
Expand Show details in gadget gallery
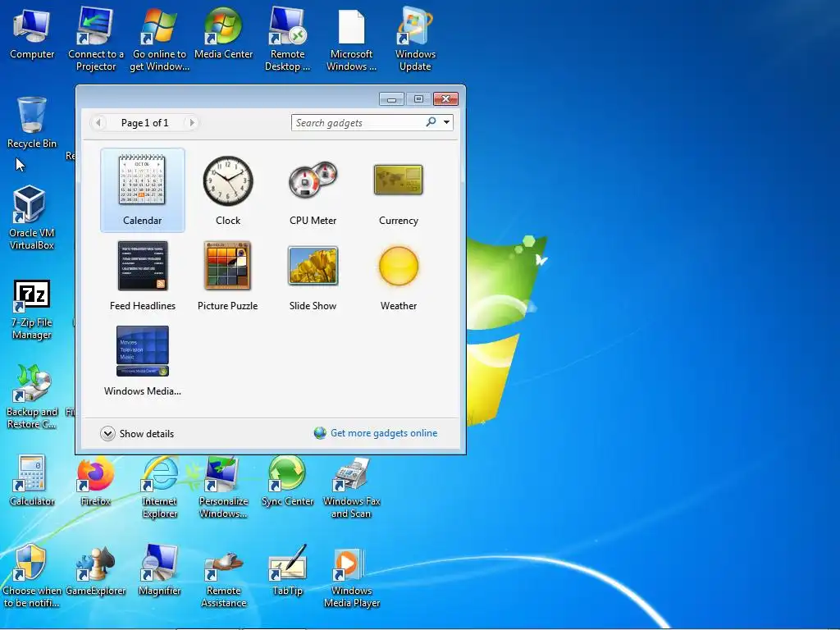(x=137, y=433)
